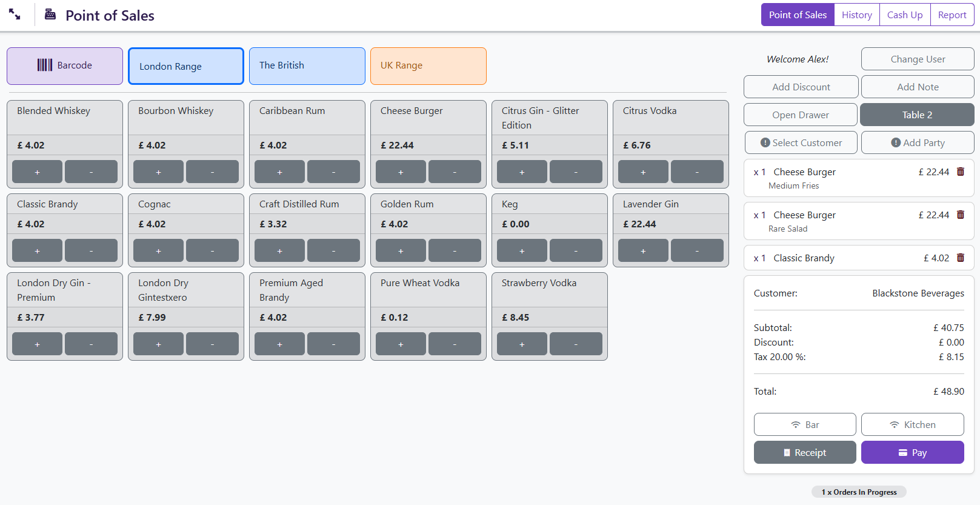
Task: Toggle the Table 2 button
Action: (x=916, y=115)
